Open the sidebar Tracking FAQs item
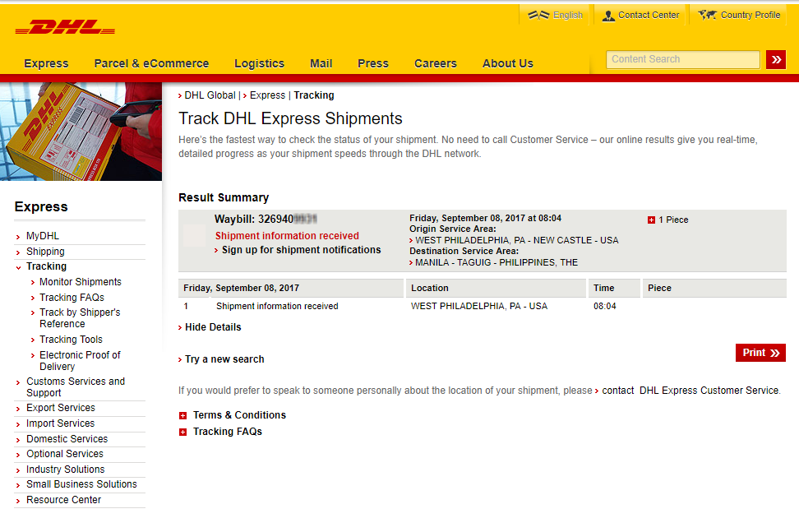Screen dimensions: 799x532 (72, 297)
